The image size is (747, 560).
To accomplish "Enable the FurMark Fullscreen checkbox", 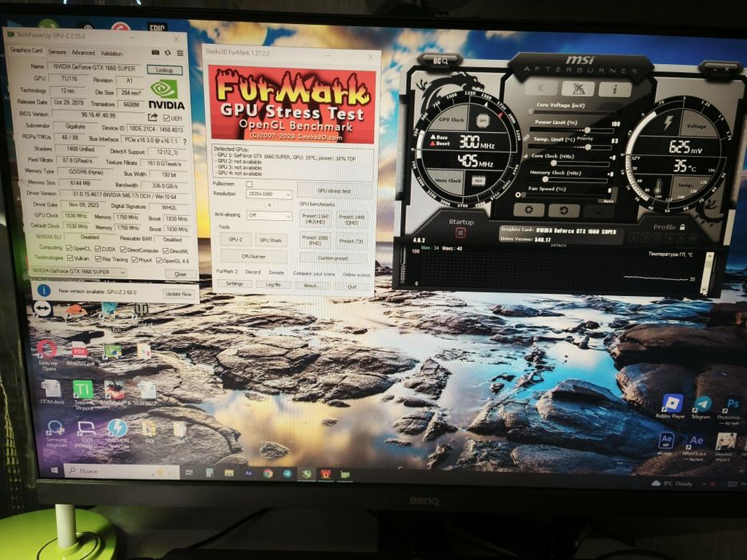I will (x=249, y=184).
